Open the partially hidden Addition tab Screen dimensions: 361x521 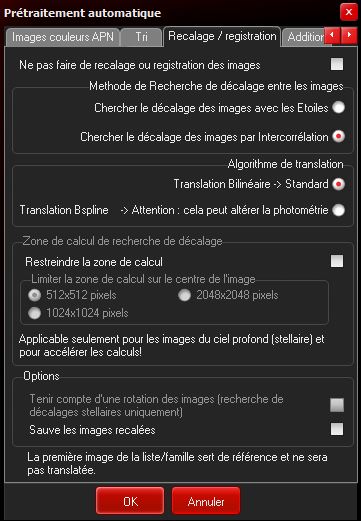(x=303, y=37)
